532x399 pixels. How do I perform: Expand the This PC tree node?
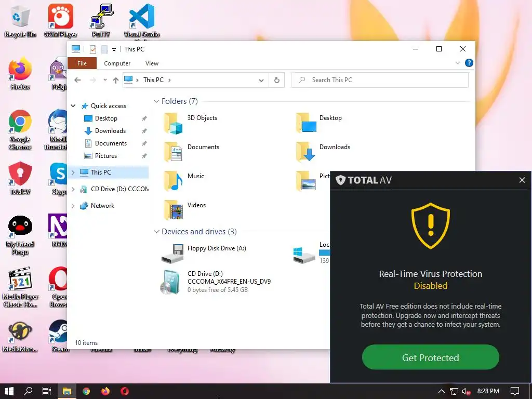pyautogui.click(x=73, y=172)
